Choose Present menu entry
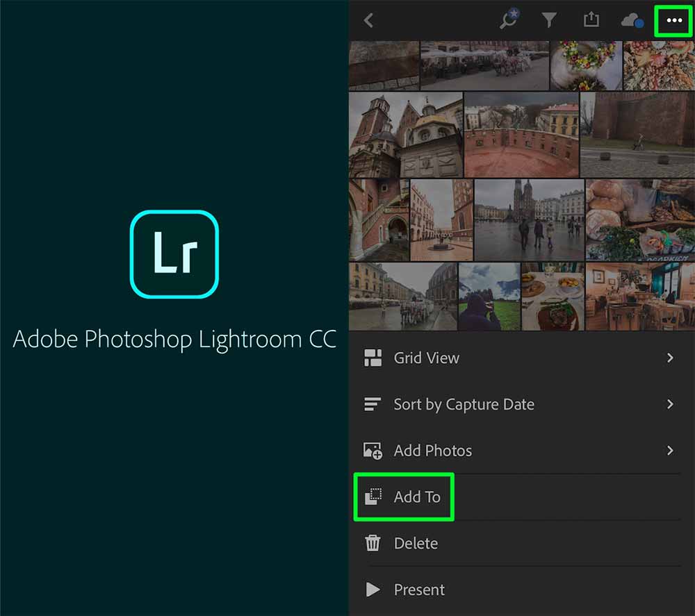The height and width of the screenshot is (616, 695). (x=522, y=590)
